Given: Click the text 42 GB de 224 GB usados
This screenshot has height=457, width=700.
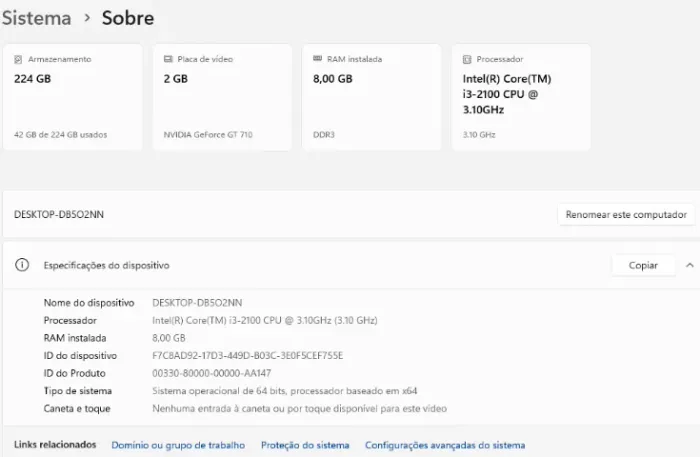Looking at the screenshot, I should [60, 135].
